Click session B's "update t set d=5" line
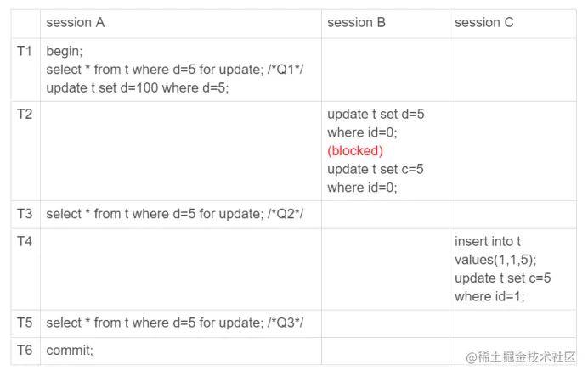 click(x=376, y=114)
